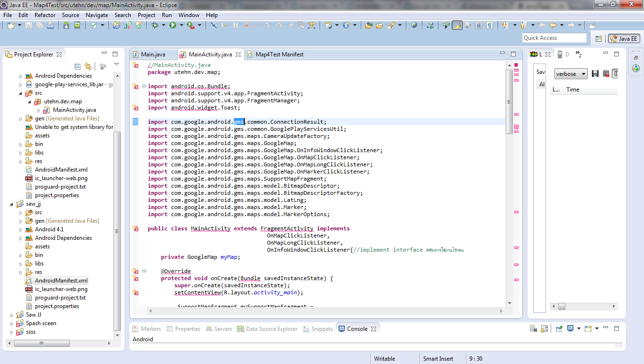Collapse the onCreate method fold marker
The image size is (644, 364).
point(144,271)
